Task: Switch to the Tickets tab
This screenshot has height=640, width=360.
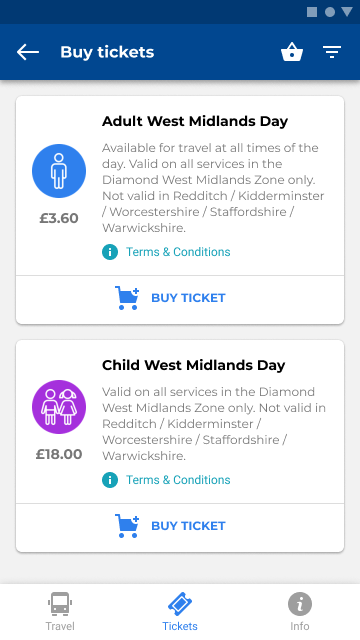Action: 180,612
